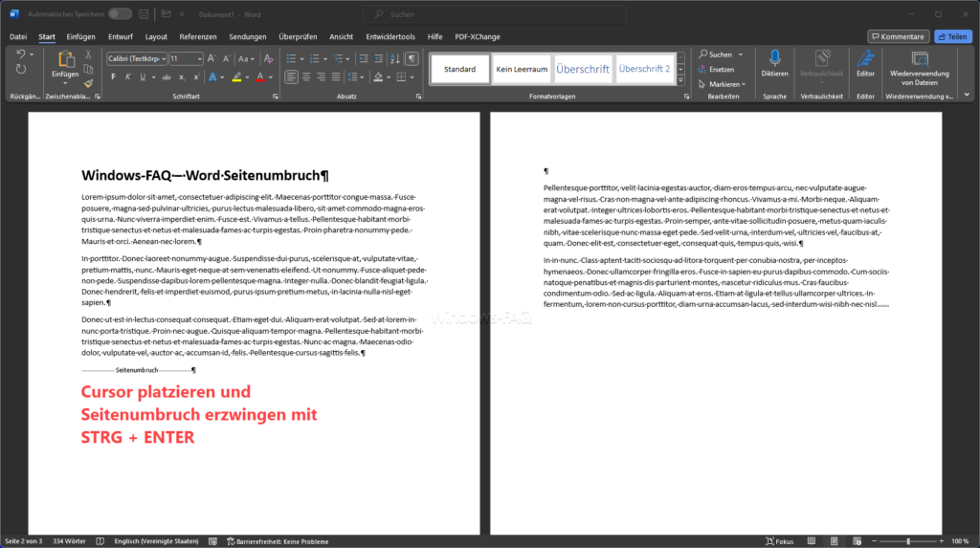
Task: Apply subscript formatting
Action: pyautogui.click(x=181, y=77)
